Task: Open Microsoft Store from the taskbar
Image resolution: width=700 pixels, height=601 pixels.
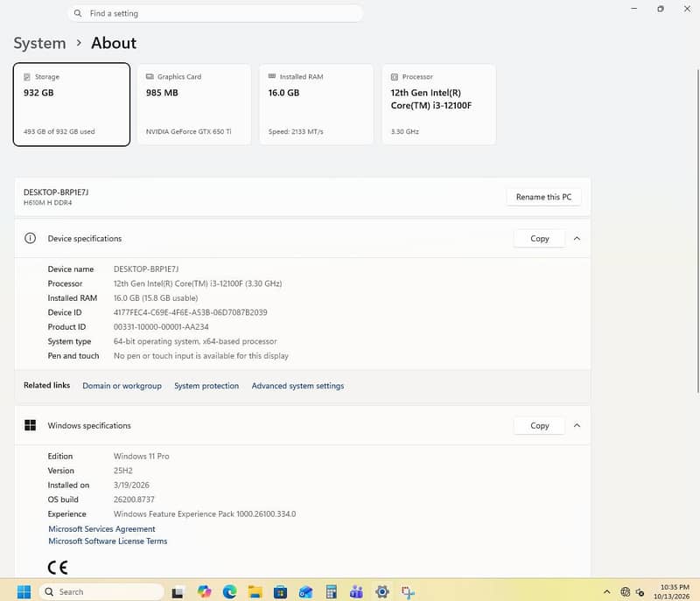Action: [x=280, y=591]
